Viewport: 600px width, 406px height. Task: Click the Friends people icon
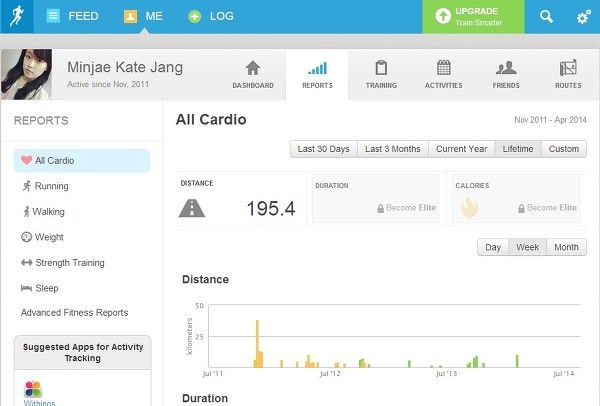click(x=506, y=68)
